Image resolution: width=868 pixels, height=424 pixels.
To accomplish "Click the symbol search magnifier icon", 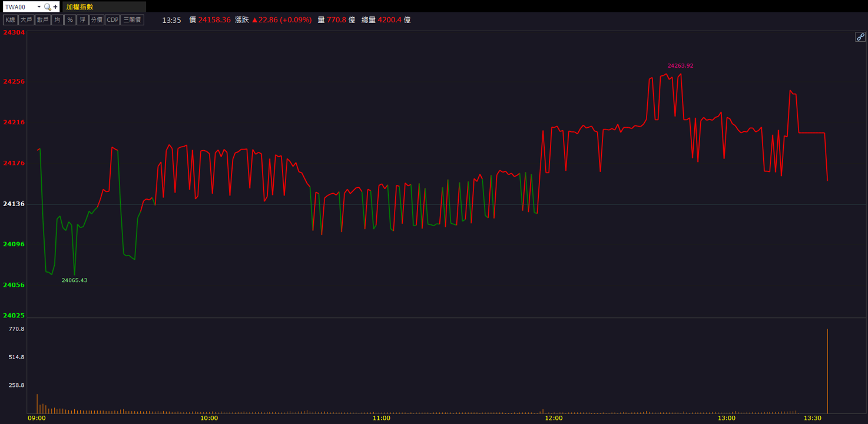I will (x=48, y=7).
